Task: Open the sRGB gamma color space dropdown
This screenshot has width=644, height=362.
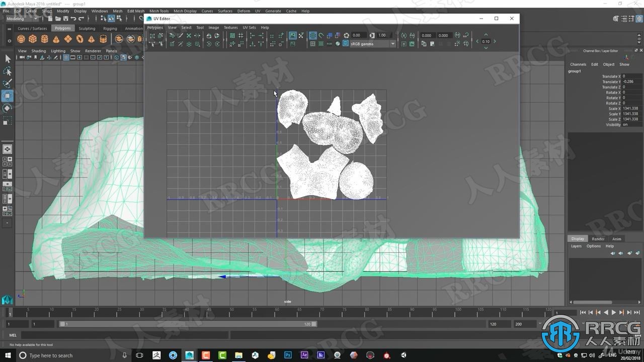Action: (x=373, y=44)
